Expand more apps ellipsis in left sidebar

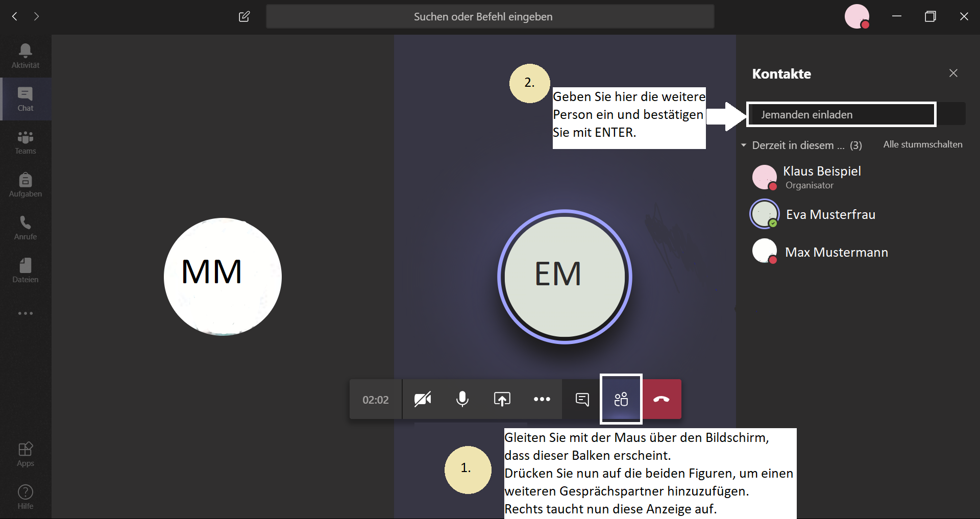tap(26, 313)
